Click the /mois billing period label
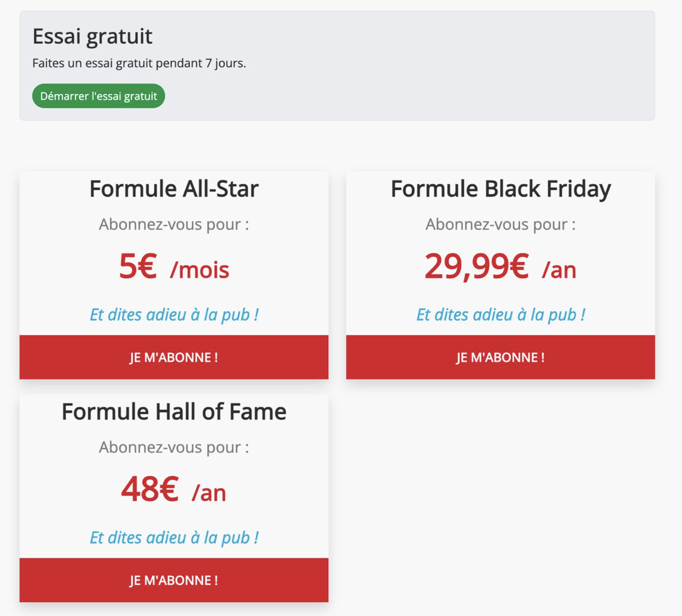The width and height of the screenshot is (682, 616). click(199, 270)
